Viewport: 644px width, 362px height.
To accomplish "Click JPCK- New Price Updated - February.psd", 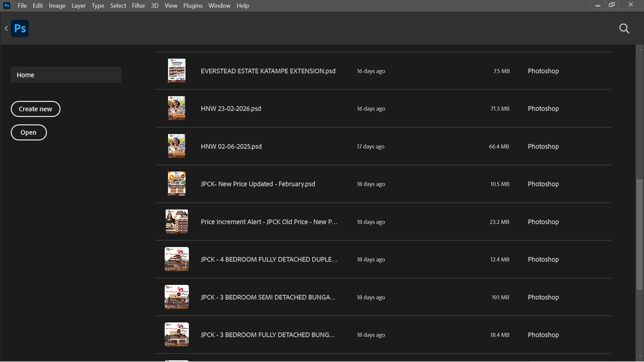I will tap(258, 184).
